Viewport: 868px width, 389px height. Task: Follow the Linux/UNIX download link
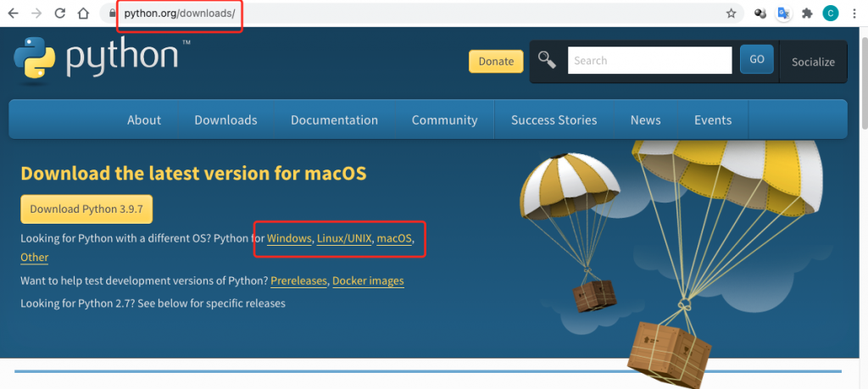click(x=344, y=238)
